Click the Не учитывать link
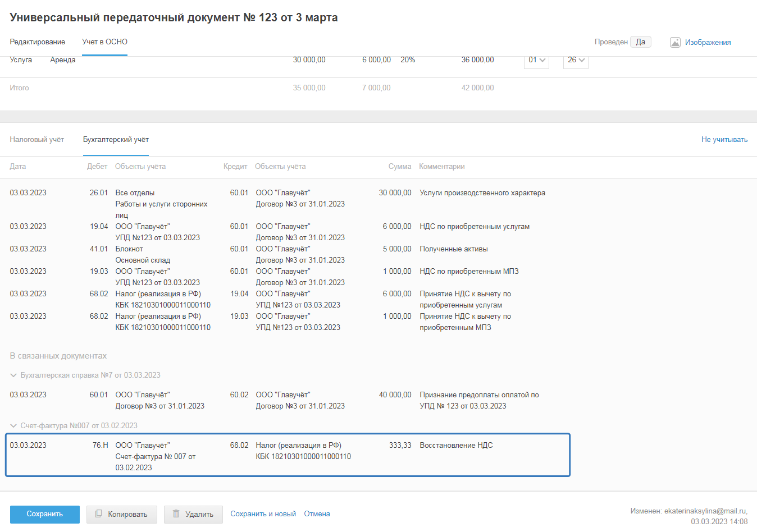This screenshot has width=757, height=532. (724, 140)
